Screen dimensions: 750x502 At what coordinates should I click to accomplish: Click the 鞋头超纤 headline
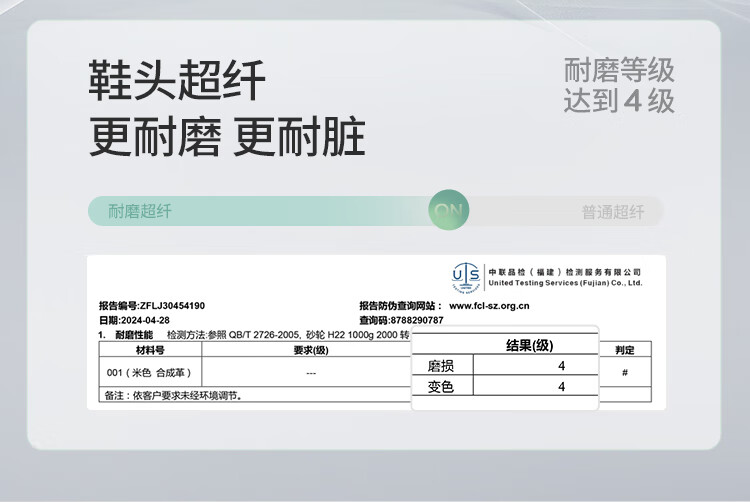tap(177, 80)
